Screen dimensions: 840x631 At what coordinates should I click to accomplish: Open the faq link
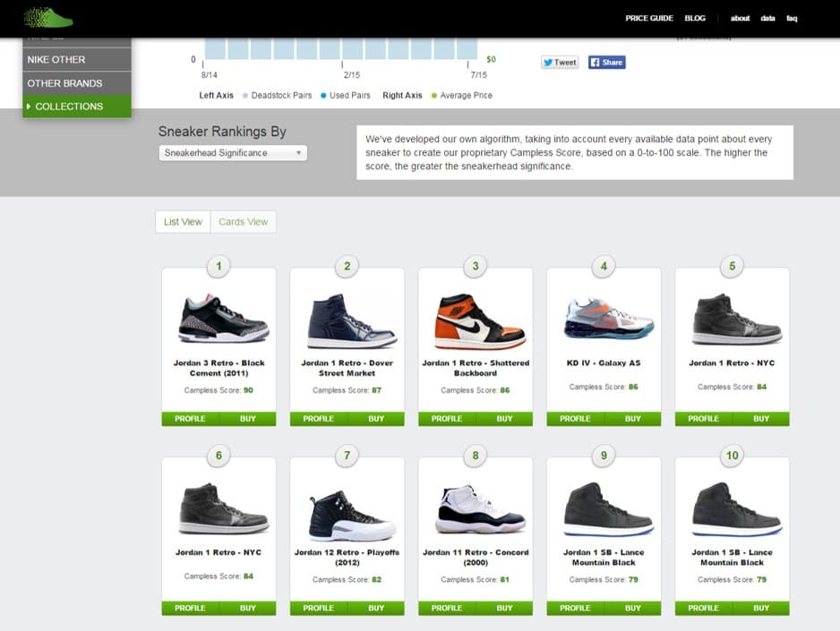(x=792, y=18)
